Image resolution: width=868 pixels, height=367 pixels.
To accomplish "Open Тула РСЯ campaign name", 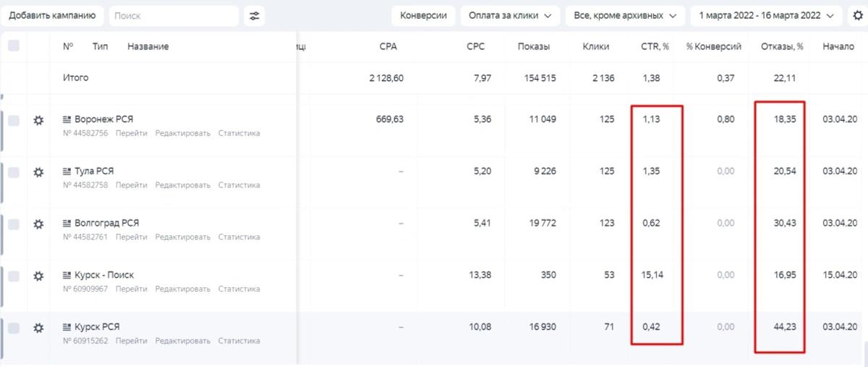I will 94,172.
